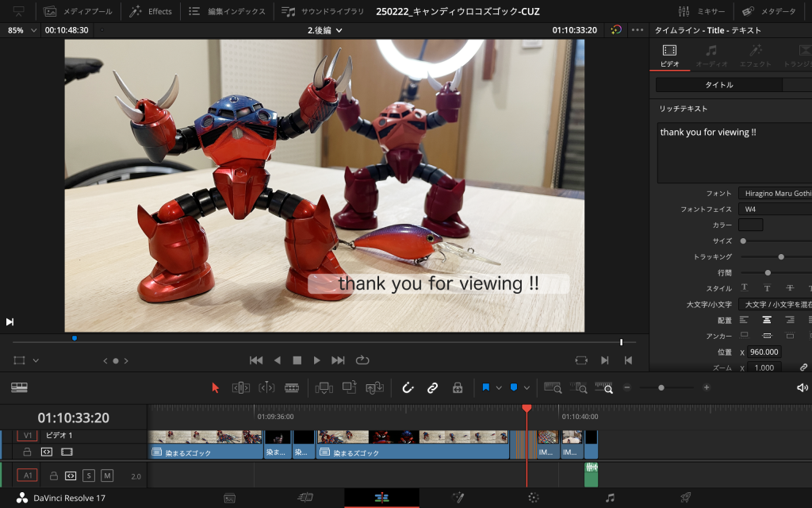Open the Fairlight music note page
The image size is (812, 508).
[x=610, y=498]
